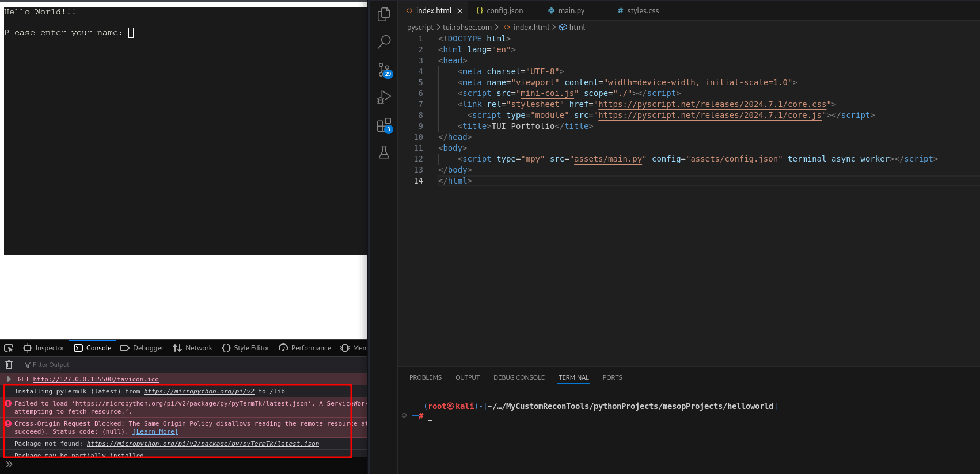Open the styles.css editor tab
Image resolution: width=980 pixels, height=474 pixels.
tap(643, 10)
